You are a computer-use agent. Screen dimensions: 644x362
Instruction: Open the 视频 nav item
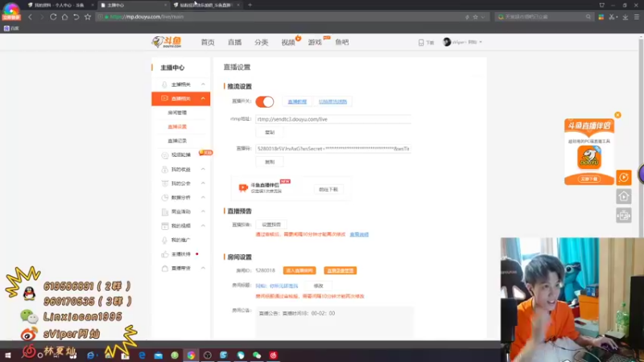(288, 43)
